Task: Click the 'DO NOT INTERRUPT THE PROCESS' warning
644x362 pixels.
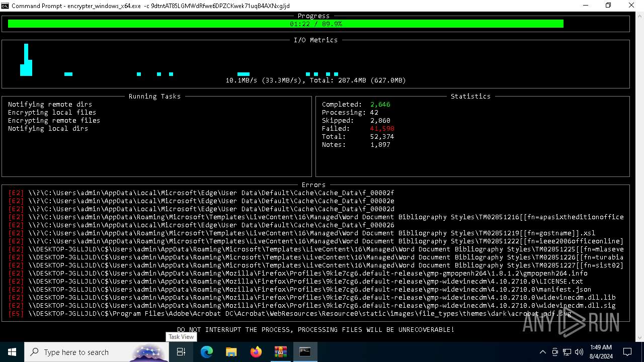Action: pos(315,330)
